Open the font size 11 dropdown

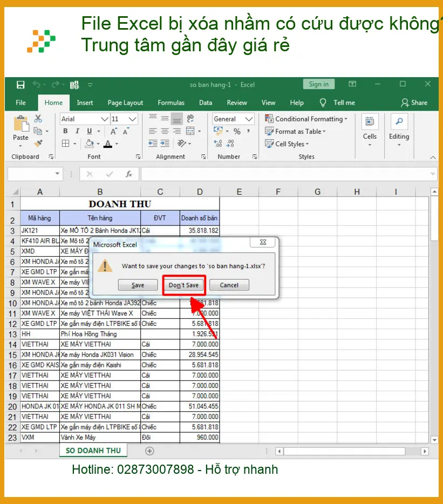coord(132,119)
